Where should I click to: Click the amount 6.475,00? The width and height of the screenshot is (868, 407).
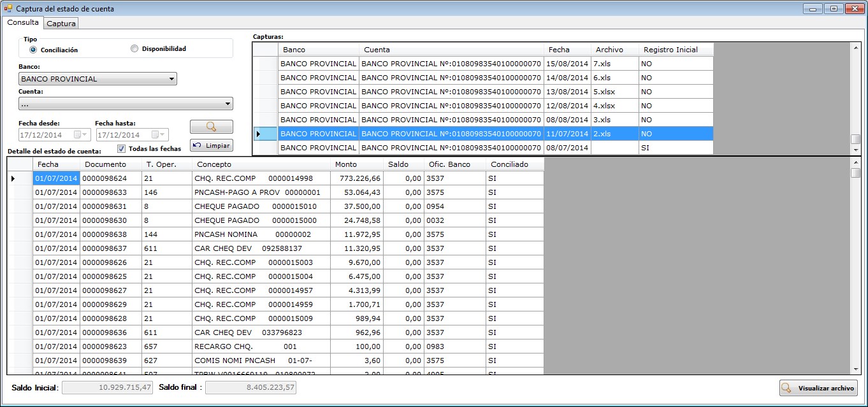tap(356, 276)
